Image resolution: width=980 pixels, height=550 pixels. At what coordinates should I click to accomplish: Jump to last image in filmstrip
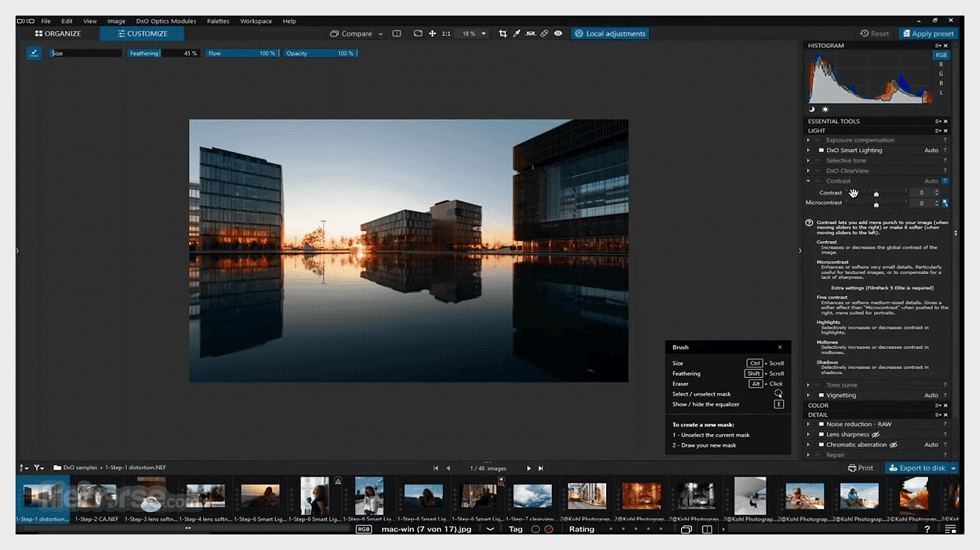click(541, 468)
